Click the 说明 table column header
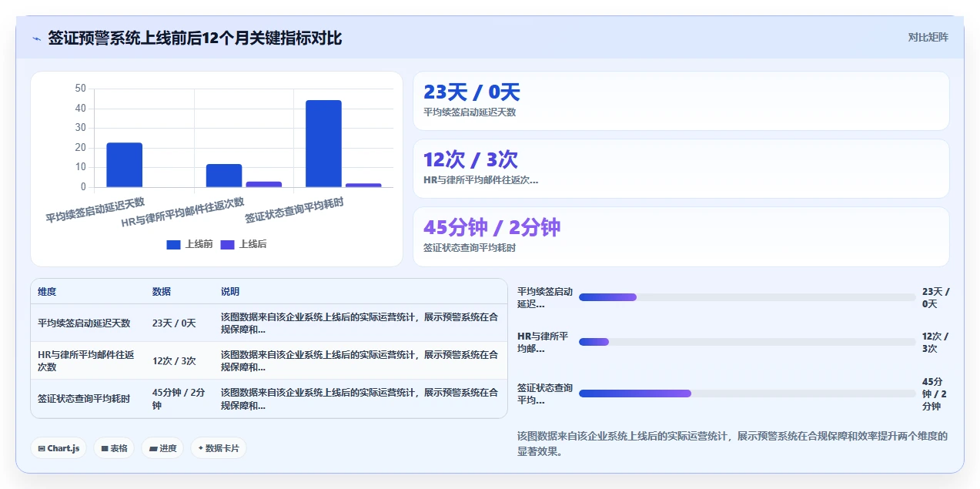980x489 pixels. 230,292
